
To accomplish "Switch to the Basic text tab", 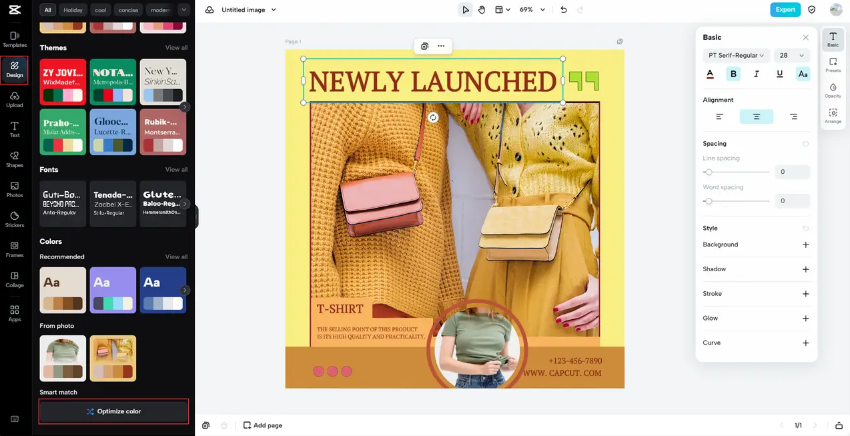I will (833, 40).
